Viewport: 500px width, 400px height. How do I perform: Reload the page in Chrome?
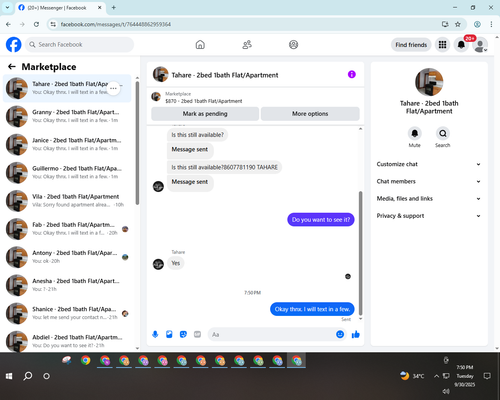point(36,24)
